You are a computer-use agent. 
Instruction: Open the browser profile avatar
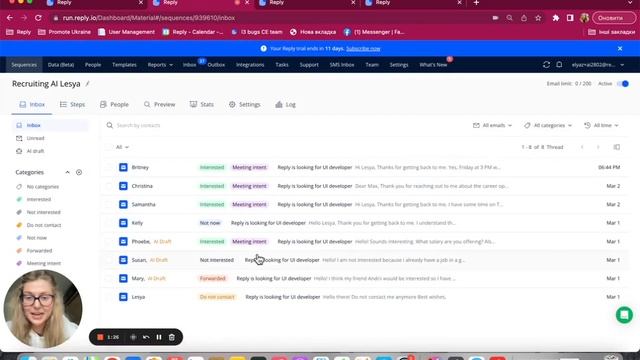coord(584,18)
